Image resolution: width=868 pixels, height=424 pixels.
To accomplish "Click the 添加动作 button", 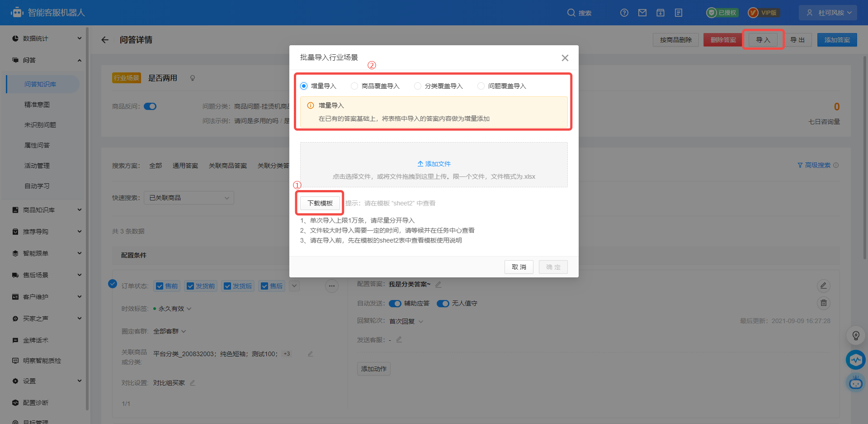I will tap(374, 369).
